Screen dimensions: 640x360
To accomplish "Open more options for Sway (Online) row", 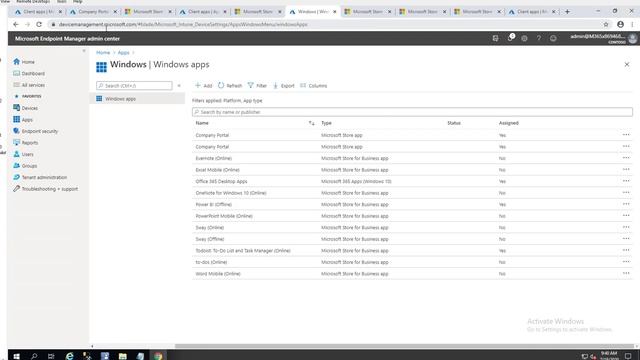I will (626, 227).
